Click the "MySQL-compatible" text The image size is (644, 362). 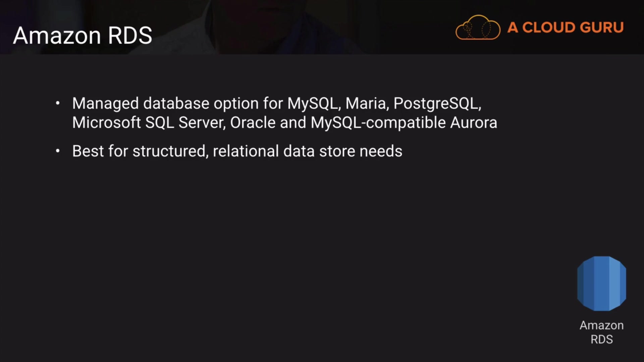[378, 122]
